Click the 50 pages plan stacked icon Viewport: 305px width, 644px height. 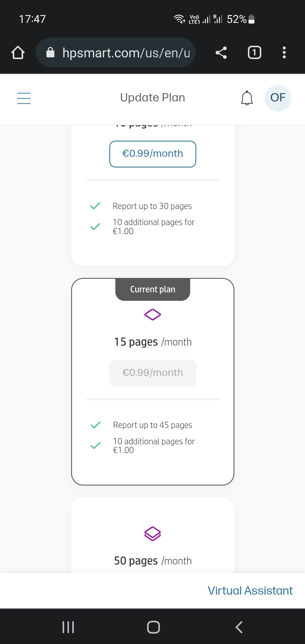coord(152,534)
